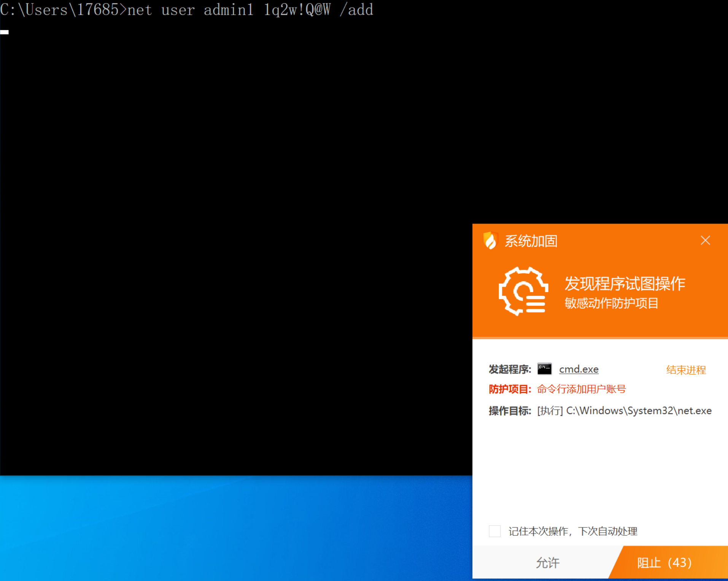Click the 系统加固 title text
Image resolution: width=728 pixels, height=581 pixels.
(531, 241)
